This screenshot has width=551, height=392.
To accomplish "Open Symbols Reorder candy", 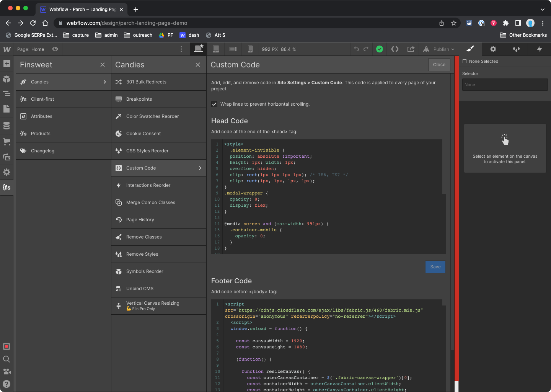I will (x=159, y=271).
